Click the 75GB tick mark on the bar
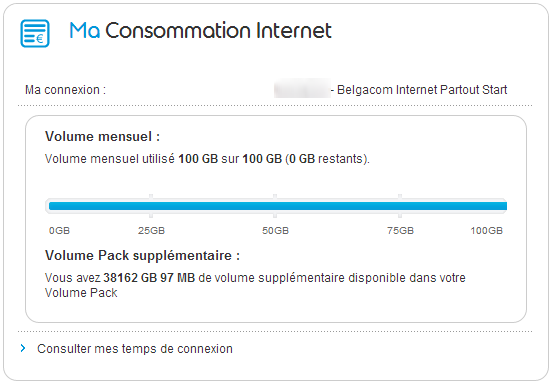This screenshot has width=555, height=387. click(x=400, y=206)
